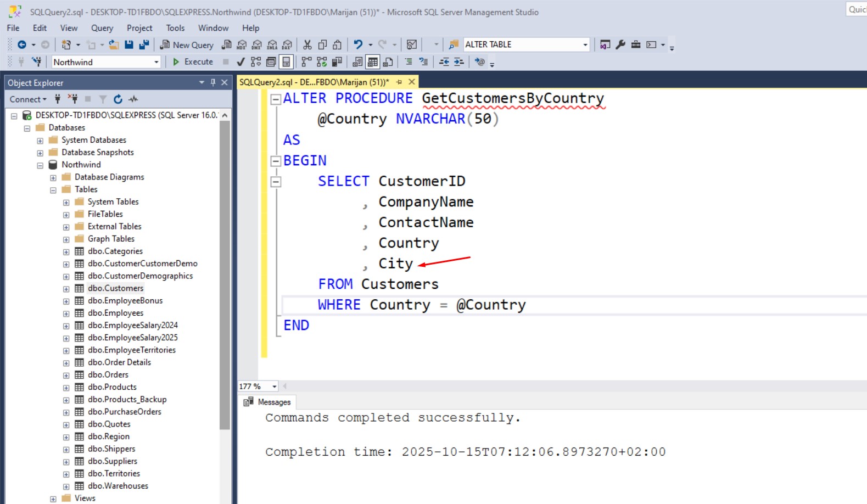This screenshot has height=504, width=867.
Task: Open the Northwind database dropdown
Action: (x=156, y=63)
